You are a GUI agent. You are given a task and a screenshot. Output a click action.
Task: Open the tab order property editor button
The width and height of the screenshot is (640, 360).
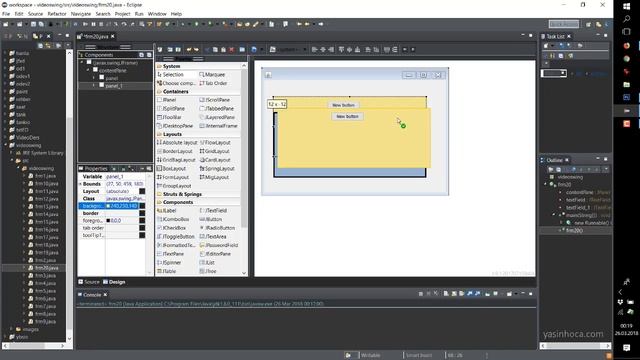point(142,228)
